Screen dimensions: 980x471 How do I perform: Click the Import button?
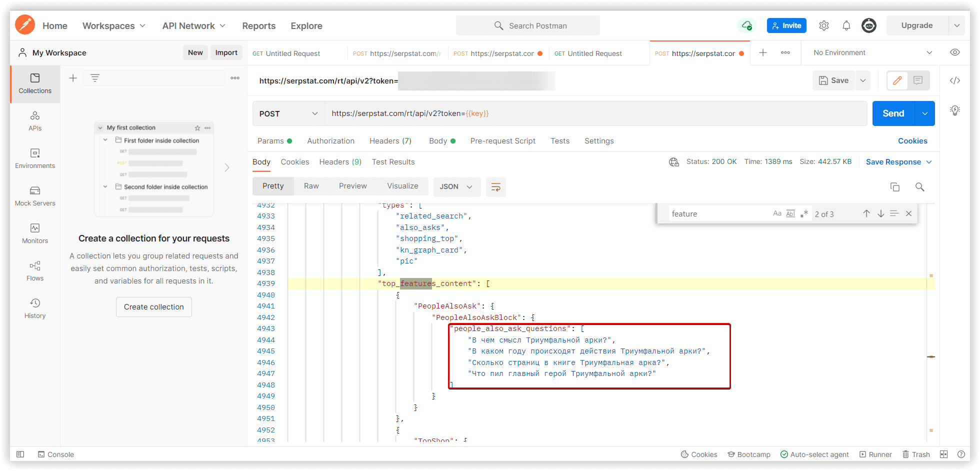[226, 52]
